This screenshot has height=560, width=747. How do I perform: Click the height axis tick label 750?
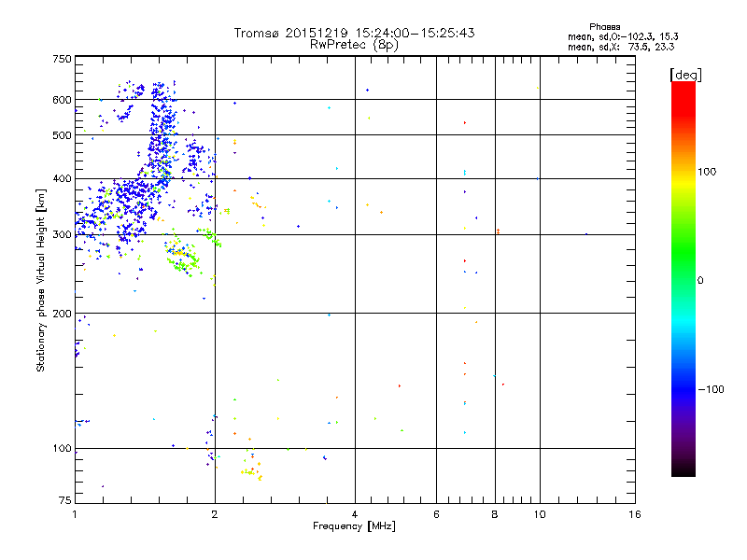tap(62, 59)
